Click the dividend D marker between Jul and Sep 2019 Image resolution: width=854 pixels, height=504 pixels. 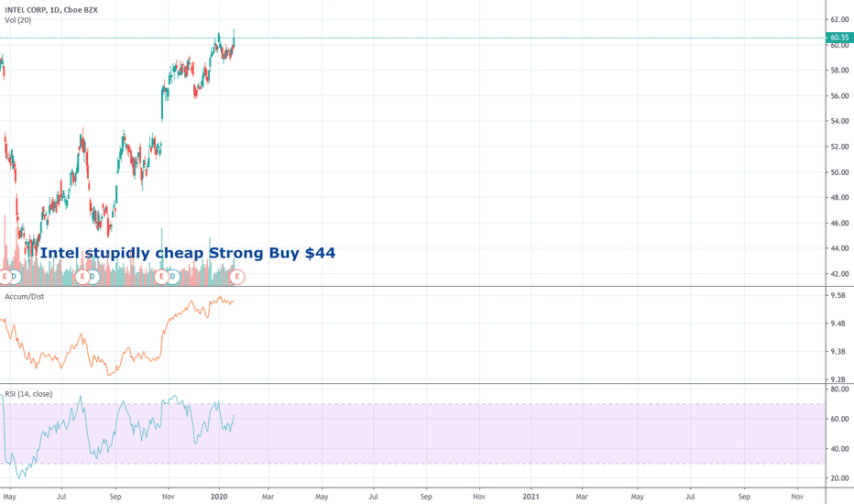pyautogui.click(x=93, y=277)
